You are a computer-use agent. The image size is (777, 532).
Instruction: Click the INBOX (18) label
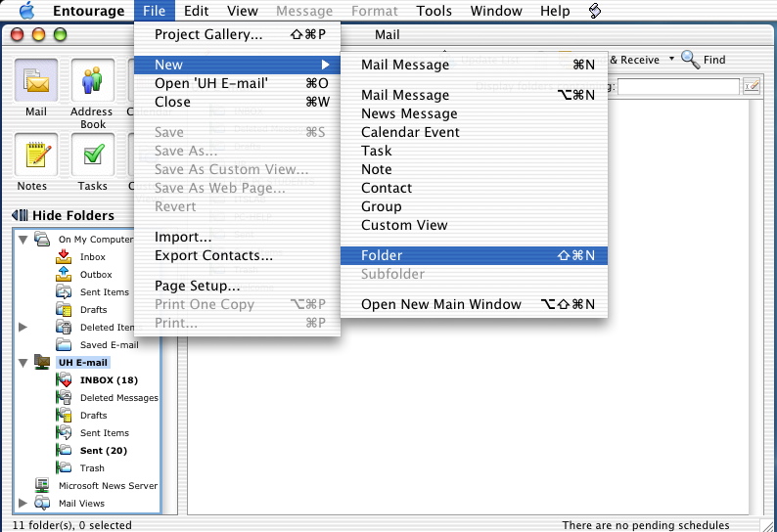click(x=109, y=379)
